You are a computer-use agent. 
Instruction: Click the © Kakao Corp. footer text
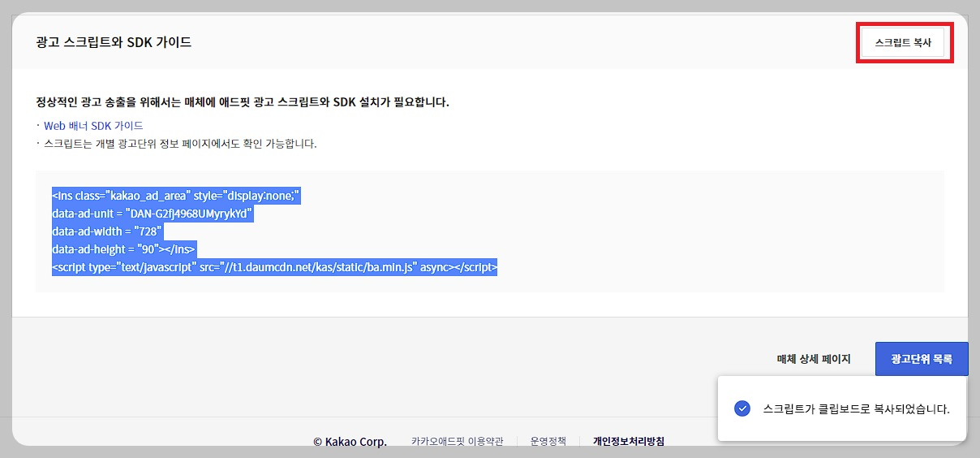(x=350, y=442)
